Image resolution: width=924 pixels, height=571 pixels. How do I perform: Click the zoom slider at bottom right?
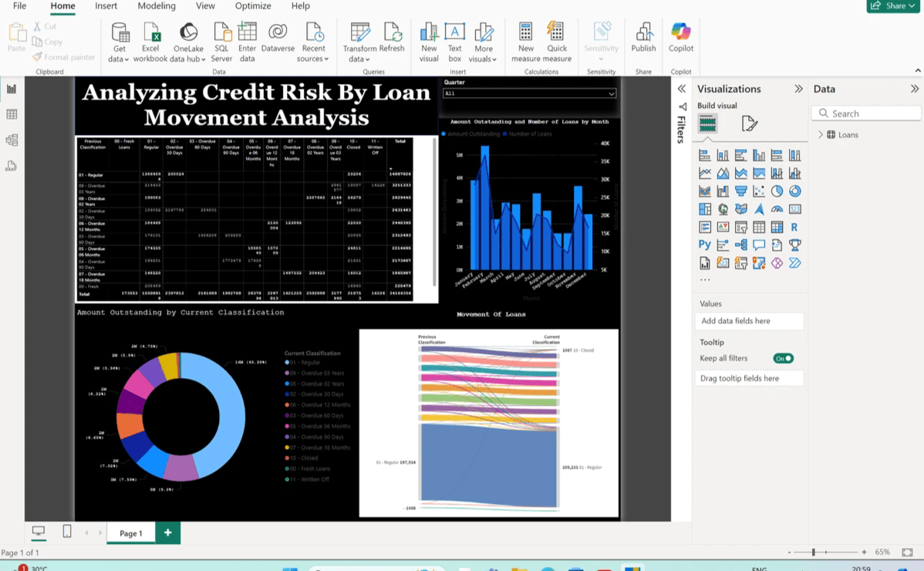[826, 552]
